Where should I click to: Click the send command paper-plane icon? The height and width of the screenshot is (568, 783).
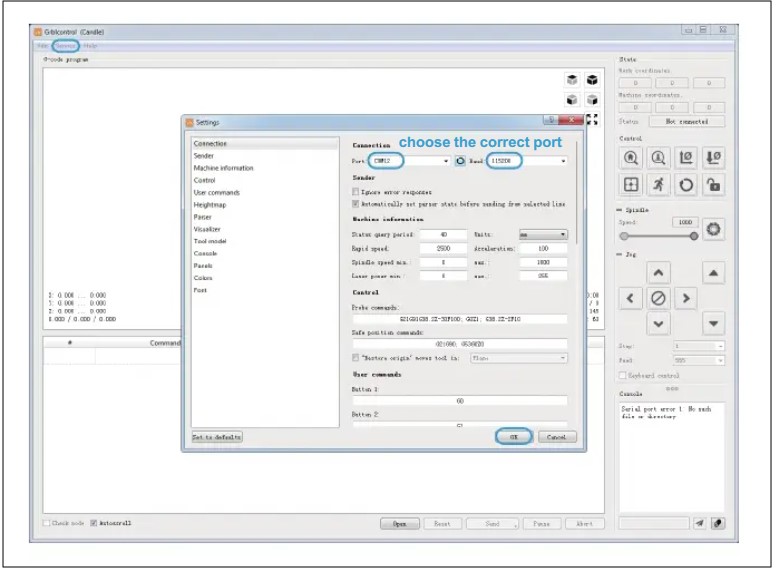pyautogui.click(x=699, y=523)
